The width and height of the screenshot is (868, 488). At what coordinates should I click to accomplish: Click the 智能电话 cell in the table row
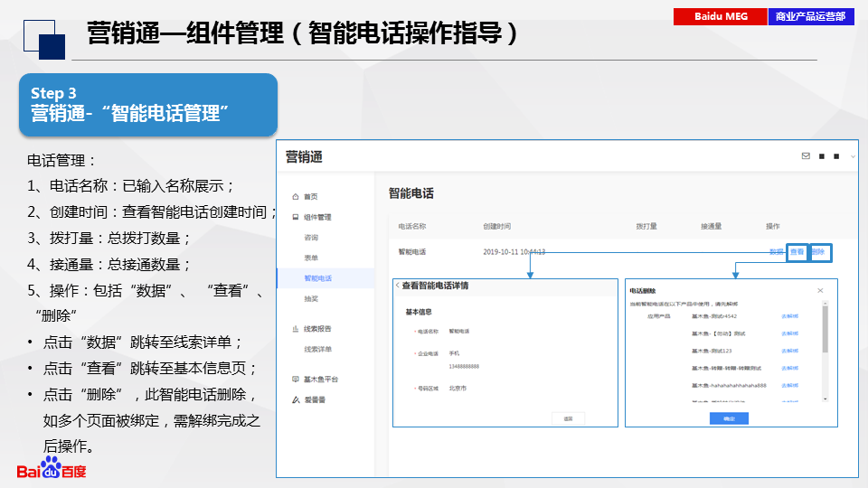click(412, 252)
